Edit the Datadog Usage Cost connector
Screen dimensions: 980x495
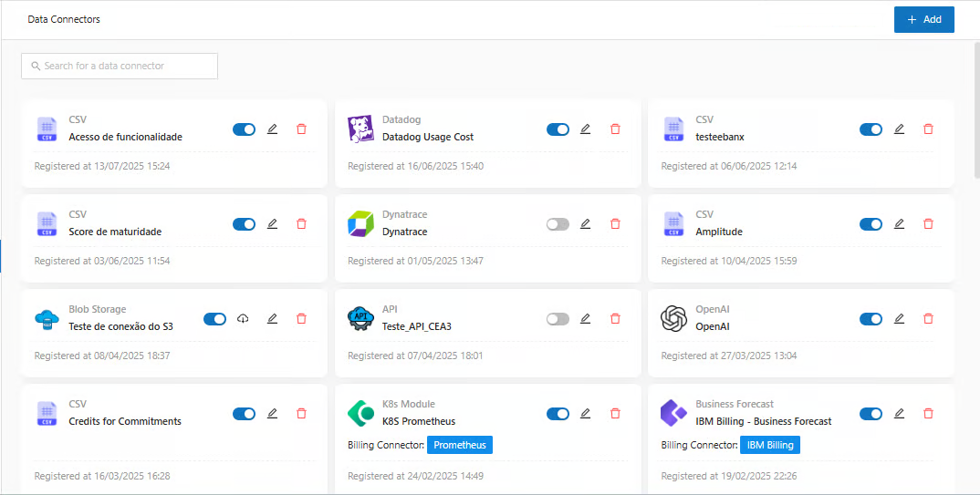585,129
